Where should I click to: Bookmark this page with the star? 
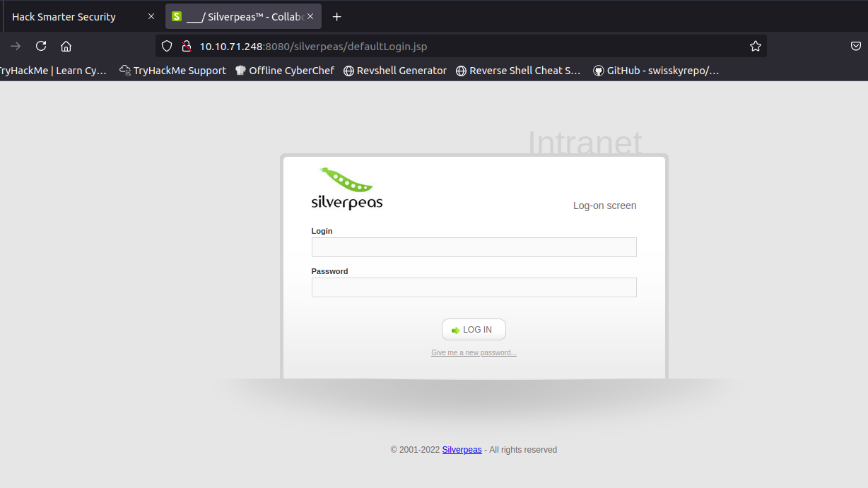click(x=756, y=46)
